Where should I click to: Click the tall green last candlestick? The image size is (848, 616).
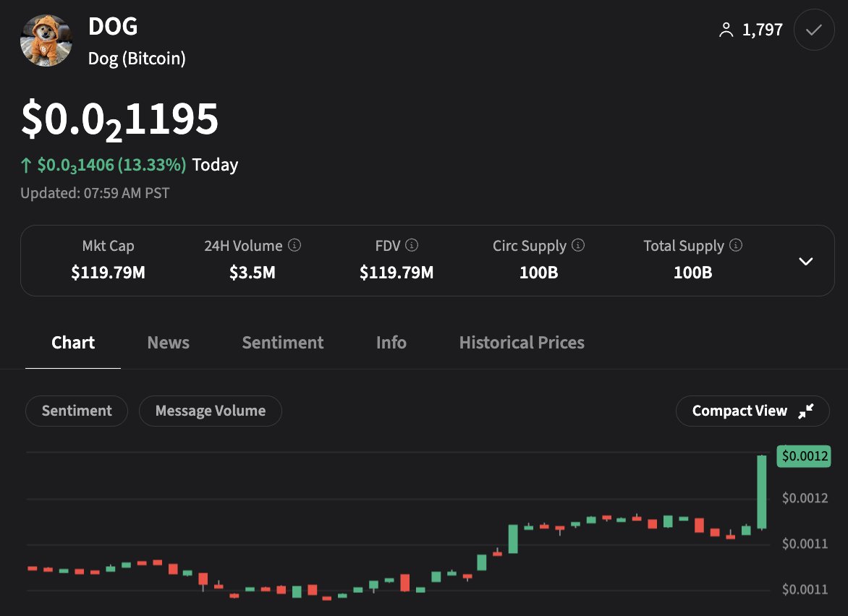(x=762, y=492)
